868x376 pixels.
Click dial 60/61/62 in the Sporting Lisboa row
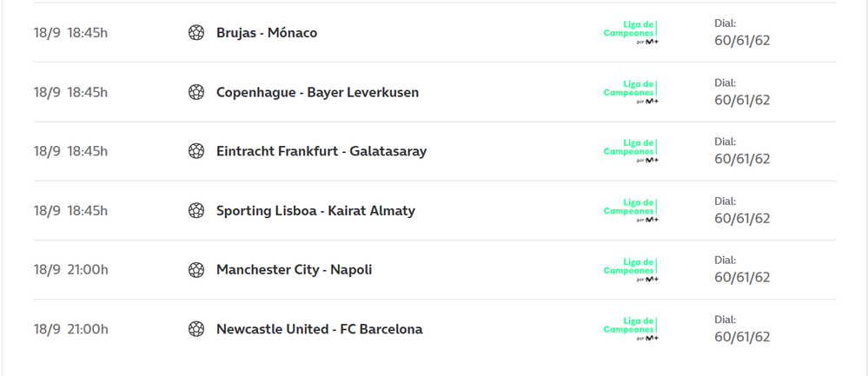742,218
